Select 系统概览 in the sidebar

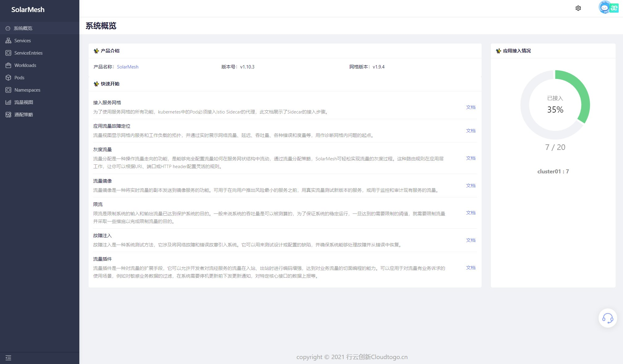tap(23, 28)
